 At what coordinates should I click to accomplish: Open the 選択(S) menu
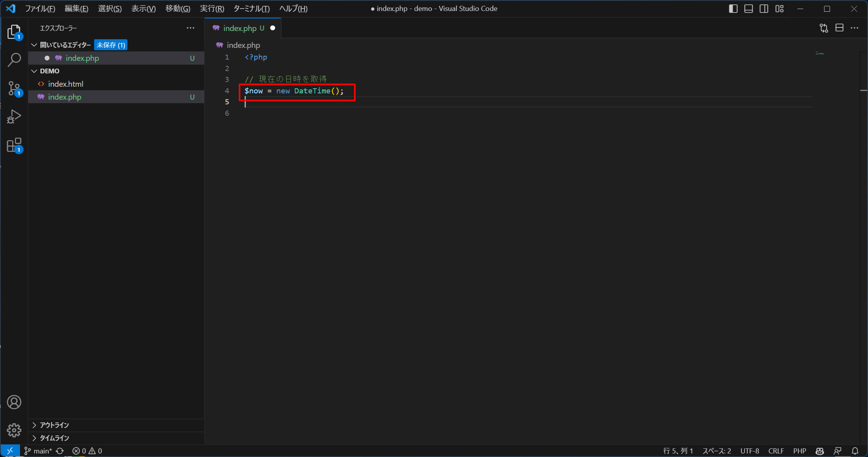pyautogui.click(x=110, y=9)
